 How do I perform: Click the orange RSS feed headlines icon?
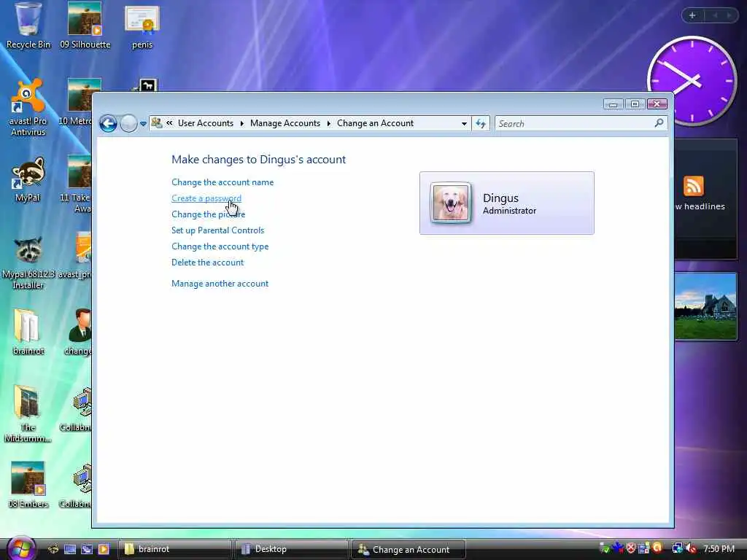coord(693,186)
